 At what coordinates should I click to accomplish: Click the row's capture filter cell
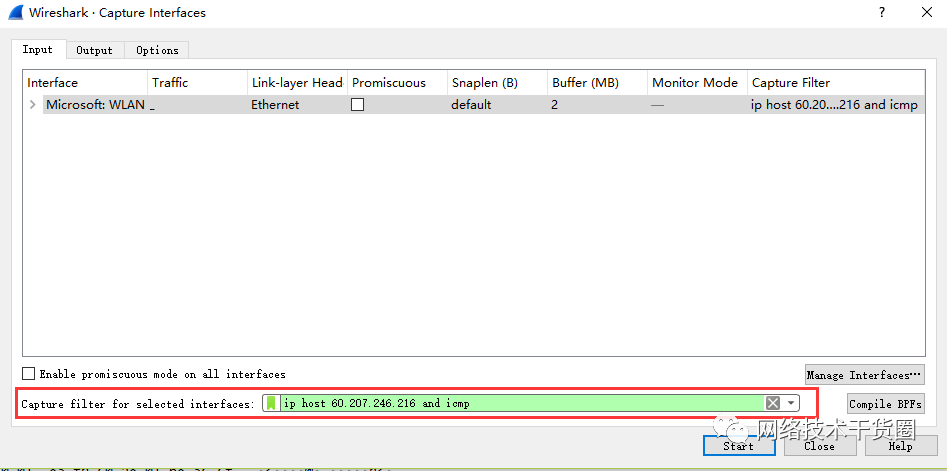click(834, 104)
